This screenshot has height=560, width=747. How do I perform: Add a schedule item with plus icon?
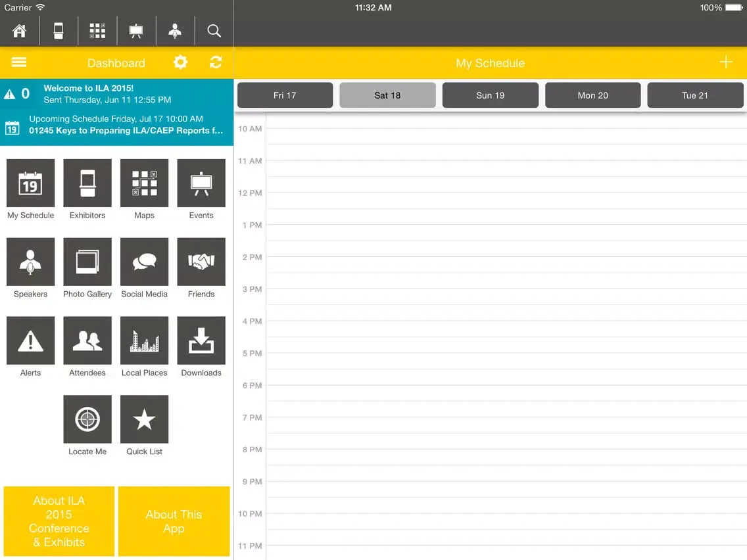(725, 62)
